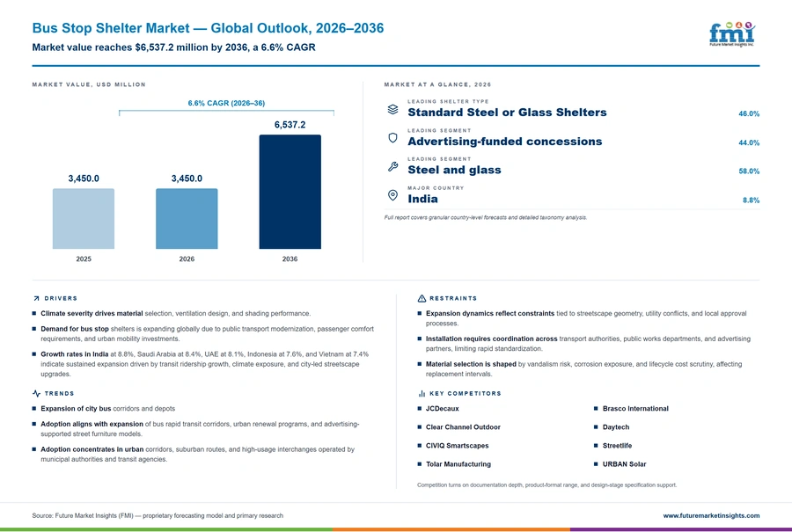Open the www.futuremarketinsights.com link
Screen dimensions: 792x532
coord(711,515)
